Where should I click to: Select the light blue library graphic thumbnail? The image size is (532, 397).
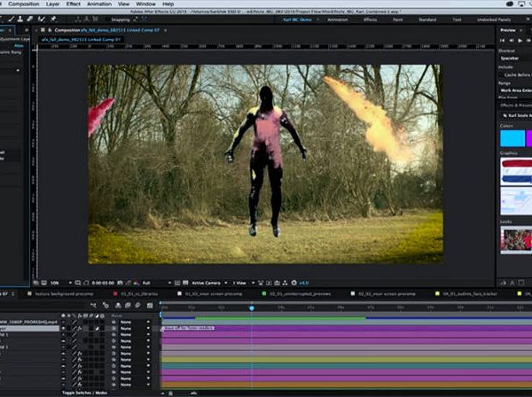(516, 201)
